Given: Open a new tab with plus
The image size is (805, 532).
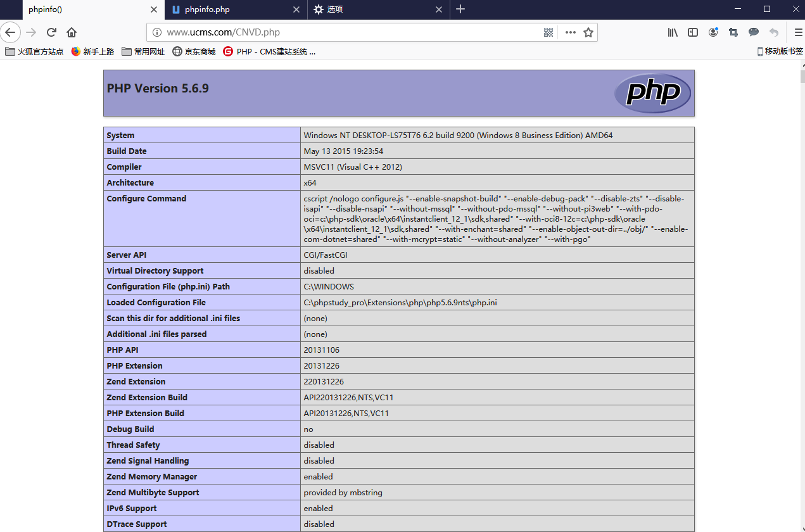Looking at the screenshot, I should coord(460,9).
